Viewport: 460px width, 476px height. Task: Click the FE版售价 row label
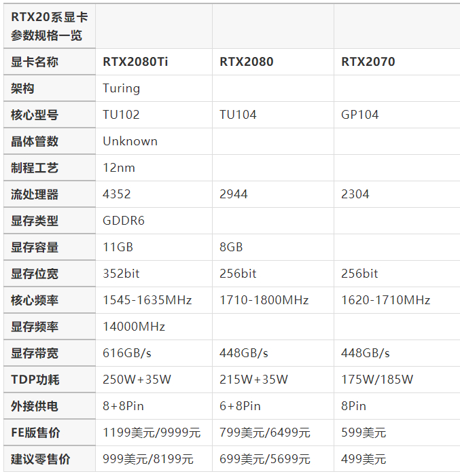pyautogui.click(x=35, y=433)
